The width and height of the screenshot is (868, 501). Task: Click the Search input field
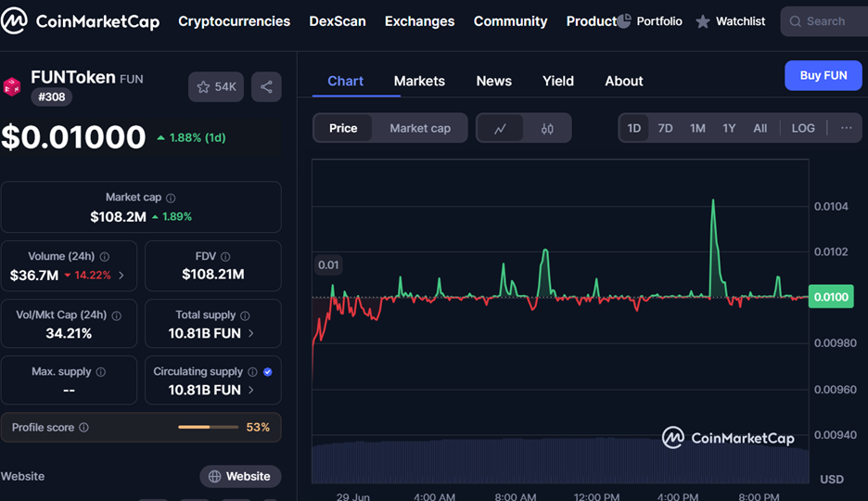tap(824, 21)
